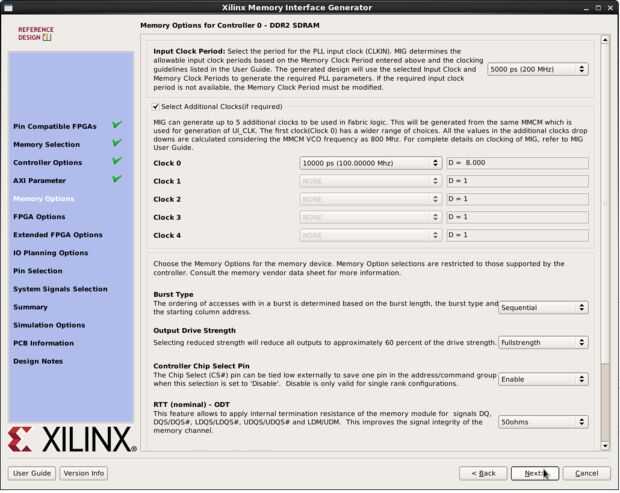Click the Cancel button
The width and height of the screenshot is (620, 493).
click(x=586, y=473)
